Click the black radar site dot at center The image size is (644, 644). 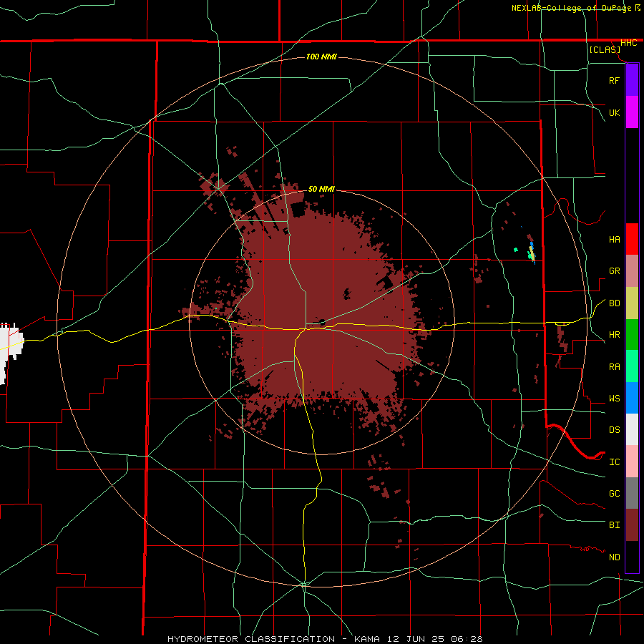point(323,323)
